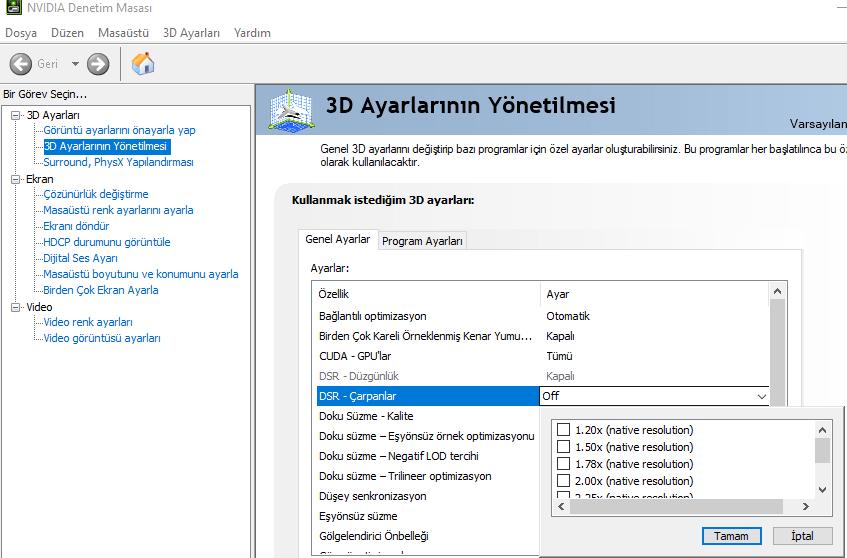The height and width of the screenshot is (558, 847).
Task: Collapse the 3D Ayarları tree node
Action: 16,115
